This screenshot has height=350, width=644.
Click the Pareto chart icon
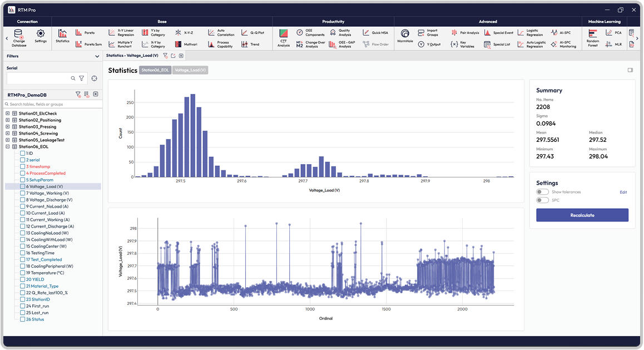coord(78,33)
